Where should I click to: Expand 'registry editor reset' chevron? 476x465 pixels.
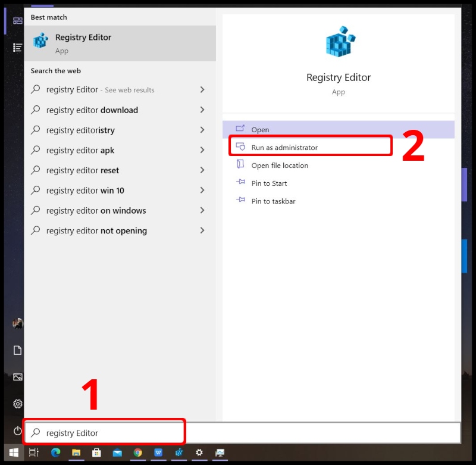tap(202, 170)
